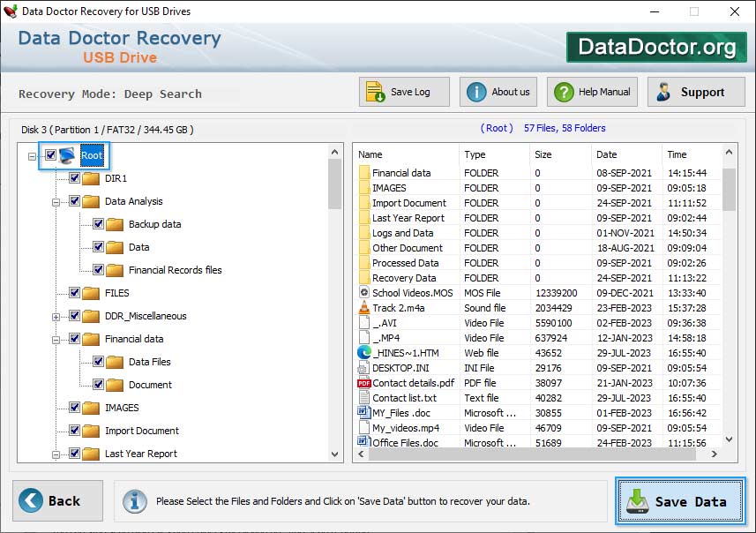Click the file icon for My_videos.mp4
Screen dimensions: 756x533
click(364, 427)
